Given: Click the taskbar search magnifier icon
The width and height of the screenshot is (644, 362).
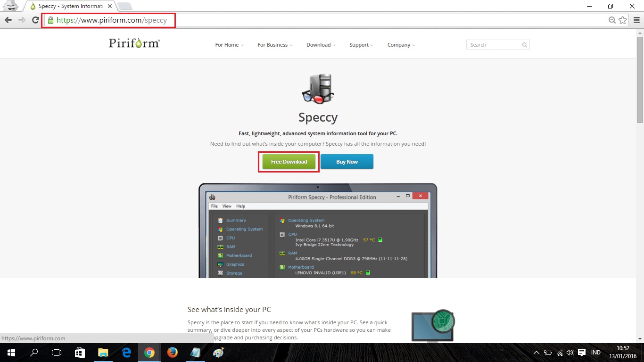Looking at the screenshot, I should coord(34,353).
